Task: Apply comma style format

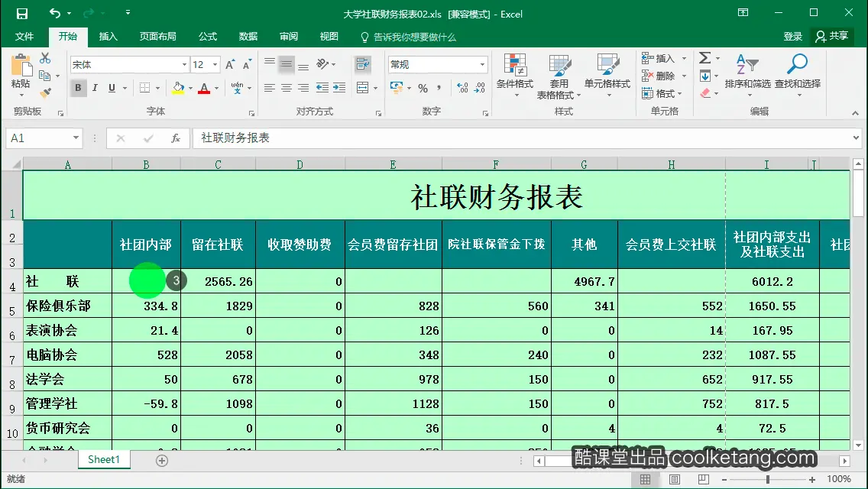Action: point(439,88)
